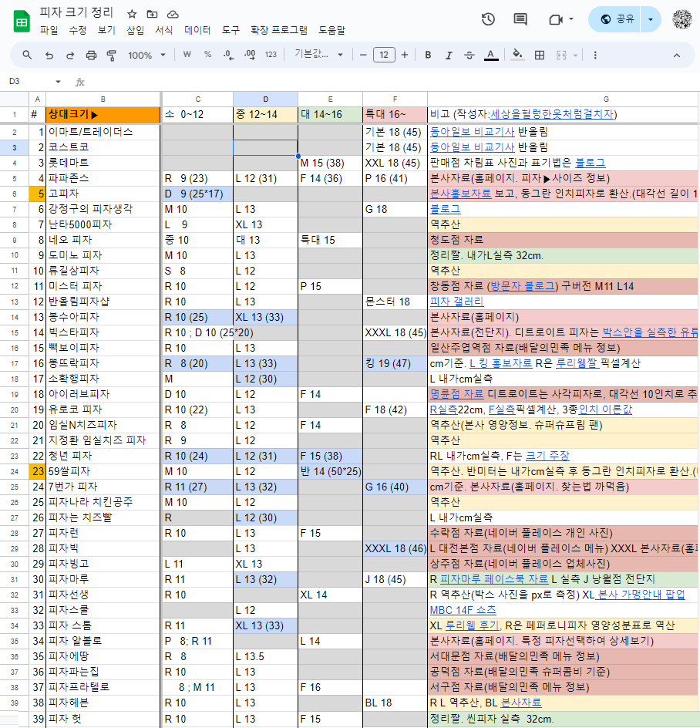The width and height of the screenshot is (700, 728).
Task: Toggle bold formatting
Action: point(428,56)
